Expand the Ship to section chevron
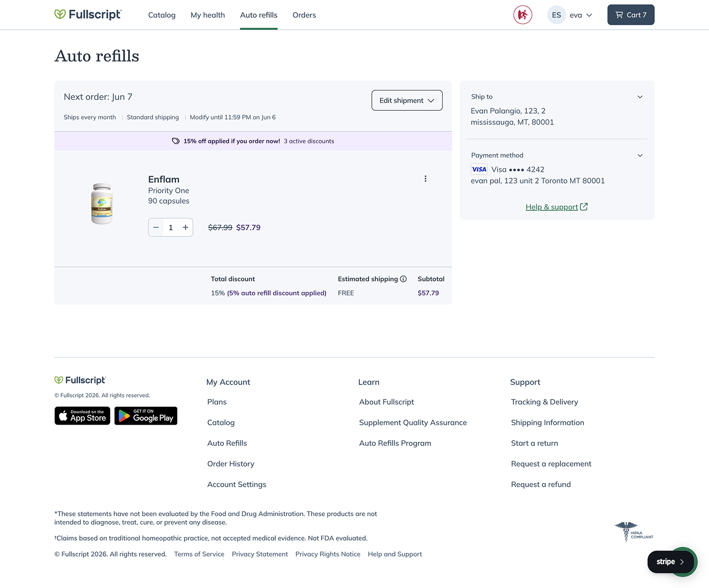The image size is (709, 588). tap(640, 97)
